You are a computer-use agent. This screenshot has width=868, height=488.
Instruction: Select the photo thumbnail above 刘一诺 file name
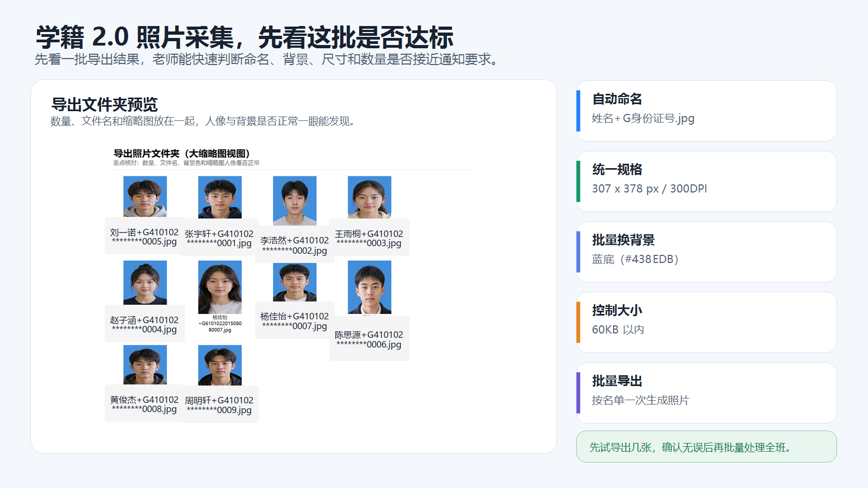point(145,196)
